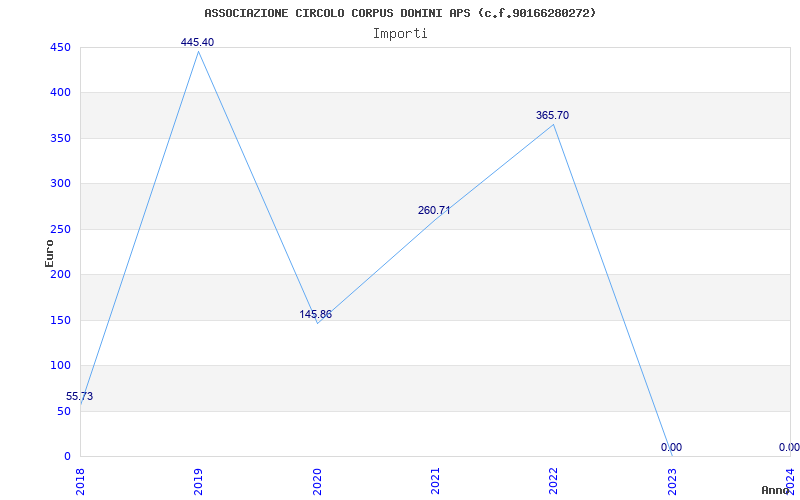
Task: Click the chart title ASSOCIAZIONE CIRCOLO CORPUS DOMINI APS
Action: [400, 13]
